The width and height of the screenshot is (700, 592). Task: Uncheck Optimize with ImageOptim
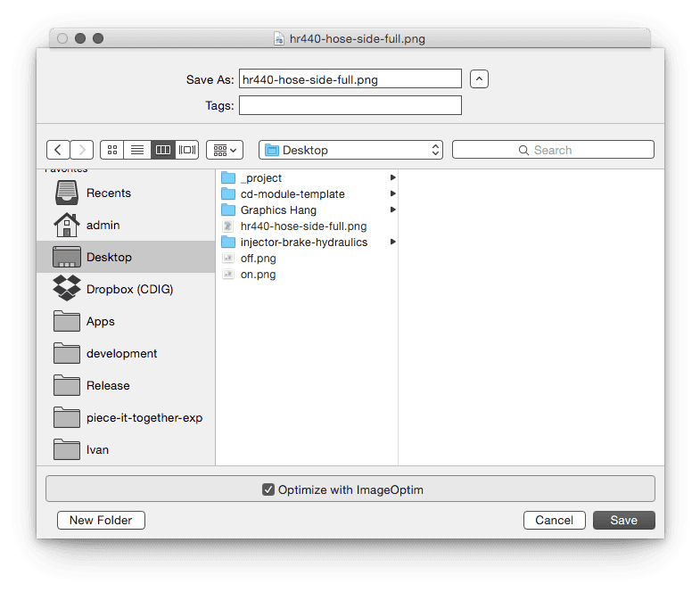(268, 489)
